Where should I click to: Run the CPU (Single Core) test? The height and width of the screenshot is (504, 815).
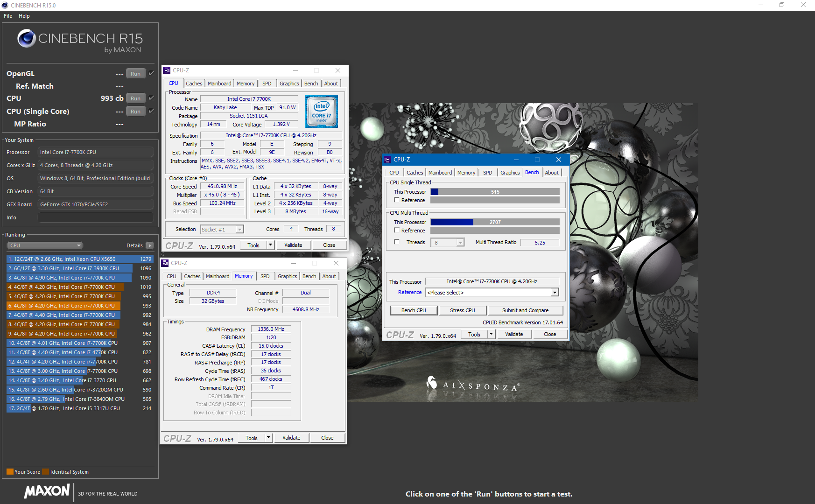point(136,111)
